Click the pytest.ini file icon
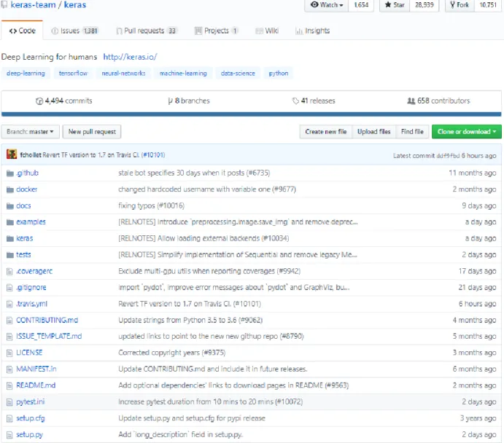The image size is (504, 443). [9, 402]
